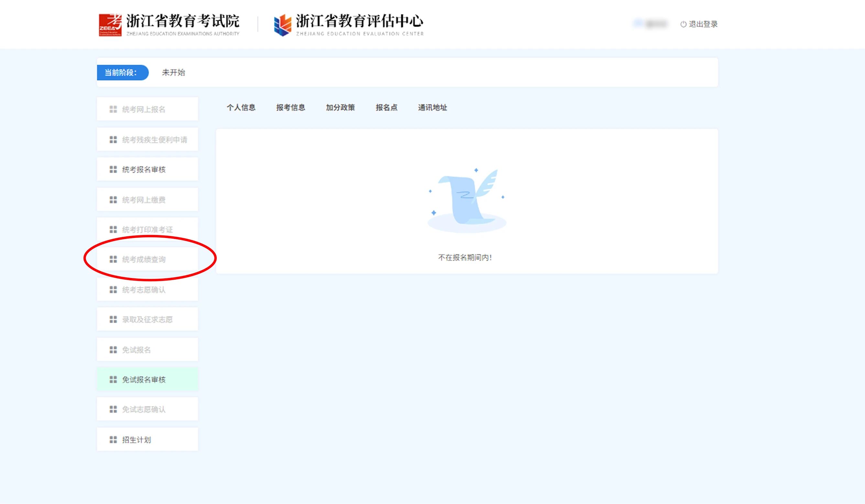This screenshot has height=504, width=865.
Task: Click the 浙江省教育考试院 red logo
Action: 110,25
